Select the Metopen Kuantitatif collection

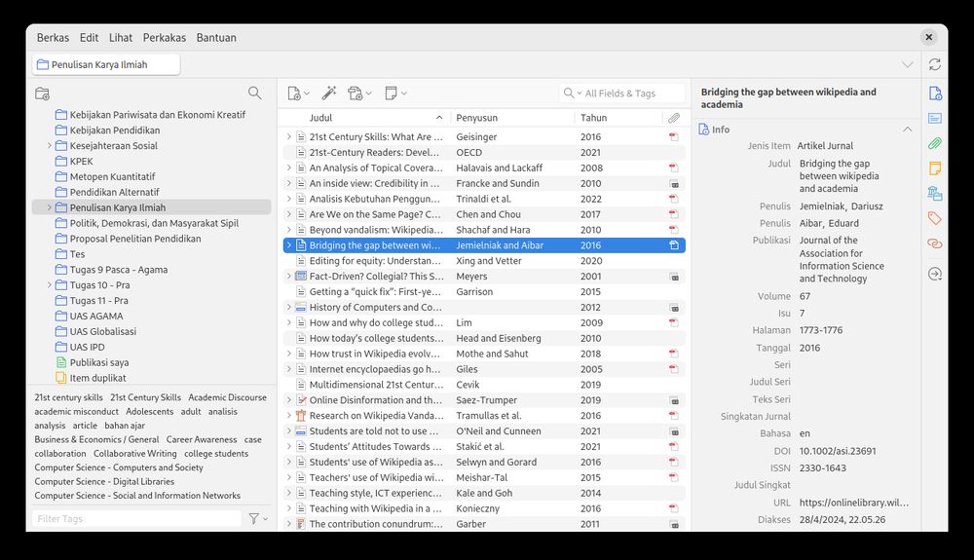pos(112,176)
